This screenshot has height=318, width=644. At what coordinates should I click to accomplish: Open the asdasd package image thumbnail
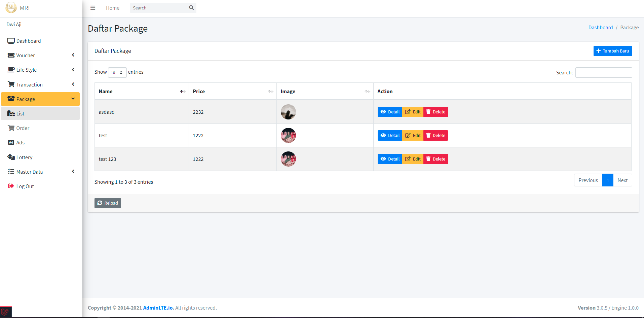(x=288, y=112)
